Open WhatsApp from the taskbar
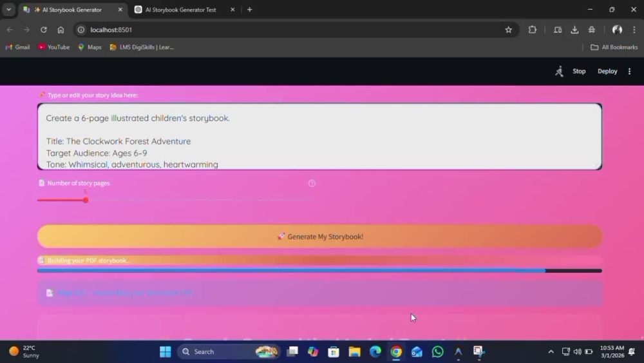Image resolution: width=644 pixels, height=363 pixels. (438, 351)
